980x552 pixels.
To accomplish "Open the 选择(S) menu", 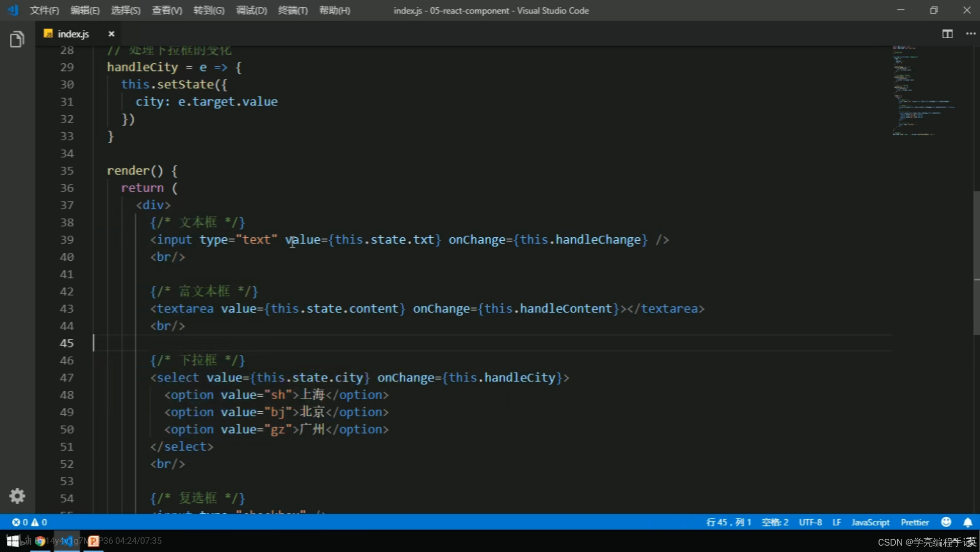I will click(125, 10).
